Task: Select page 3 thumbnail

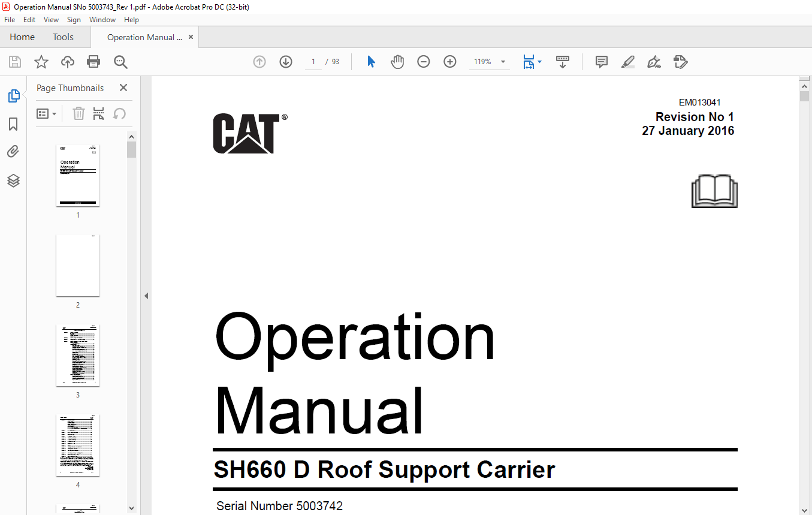Action: click(x=78, y=355)
